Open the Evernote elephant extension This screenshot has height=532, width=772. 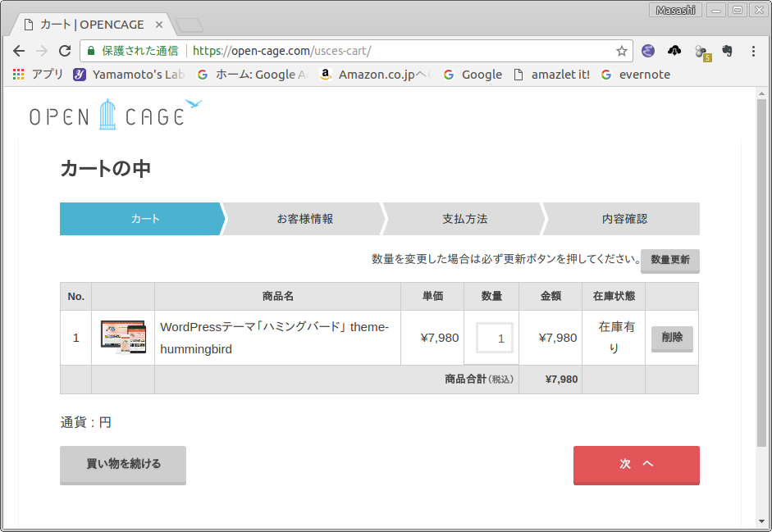[727, 51]
